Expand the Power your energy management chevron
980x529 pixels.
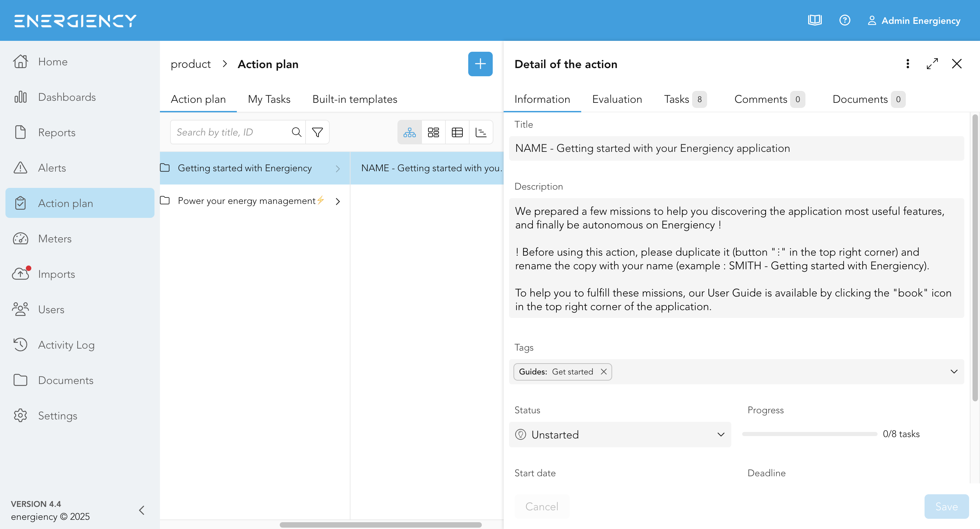pos(338,201)
